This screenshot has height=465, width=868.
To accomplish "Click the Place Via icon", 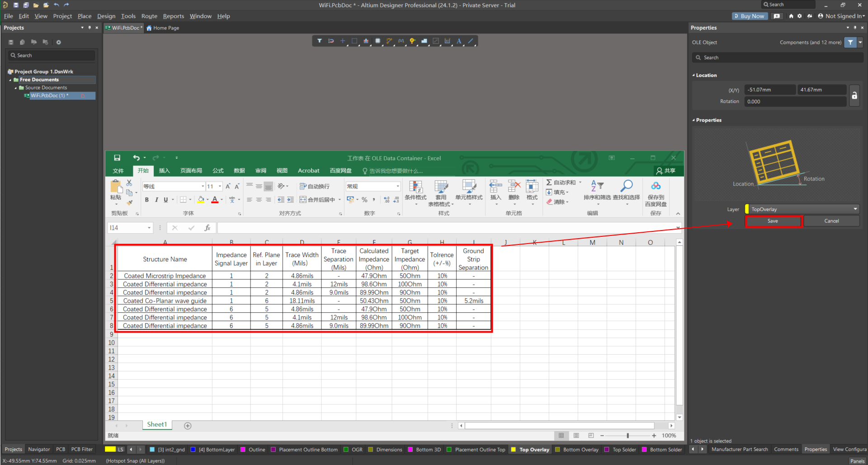I will (412, 41).
